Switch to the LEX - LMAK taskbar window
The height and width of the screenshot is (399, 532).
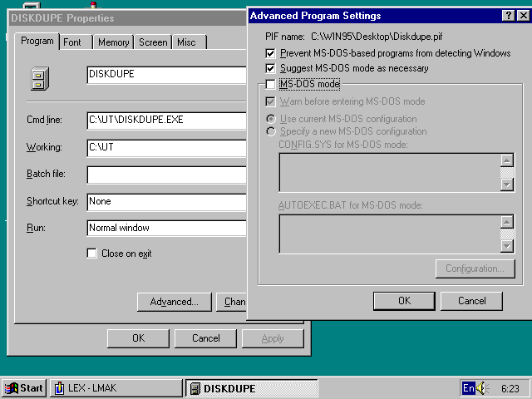116,388
